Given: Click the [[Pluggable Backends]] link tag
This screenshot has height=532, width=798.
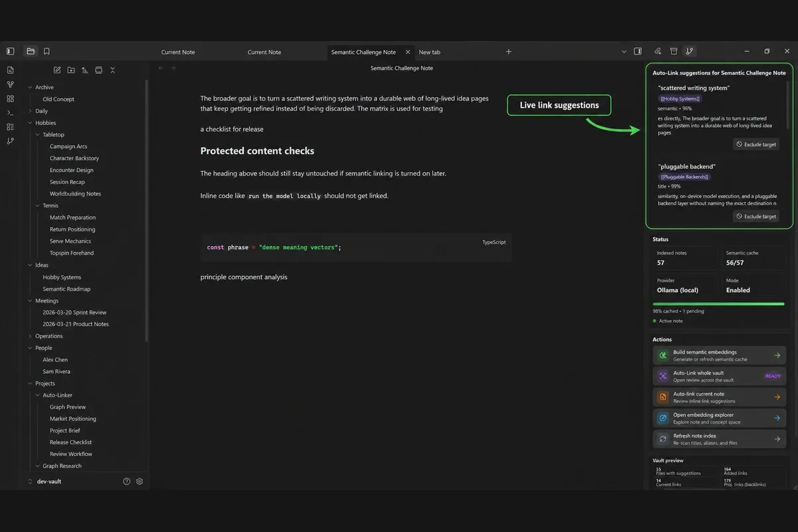Looking at the screenshot, I should pyautogui.click(x=685, y=177).
